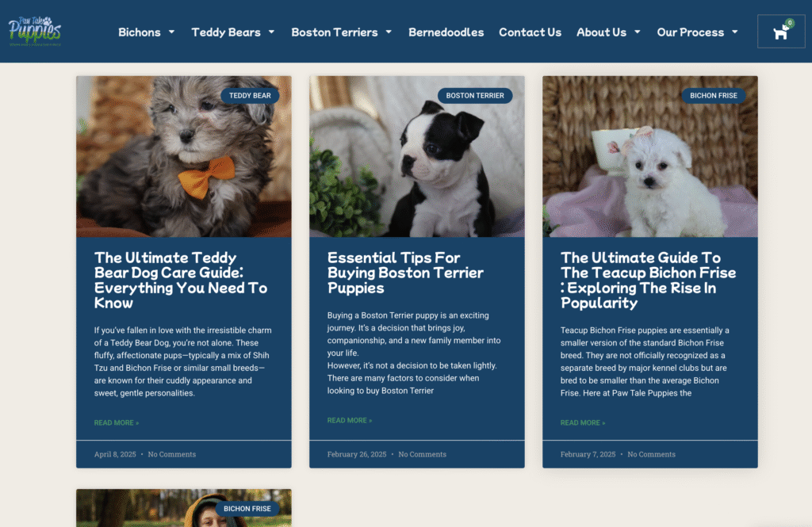Read more on Boston Terrier buying tips
This screenshot has width=812, height=527.
tap(350, 420)
